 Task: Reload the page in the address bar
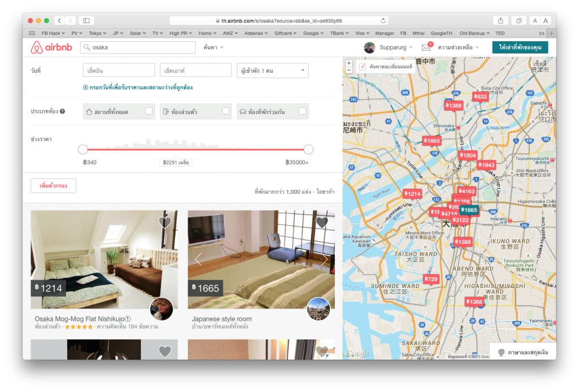coord(383,20)
